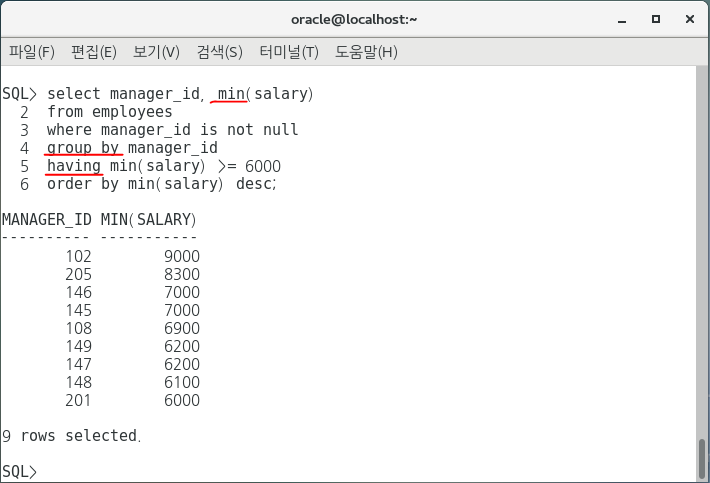
Task: Click the MANAGER_ID column header
Action: coord(47,220)
